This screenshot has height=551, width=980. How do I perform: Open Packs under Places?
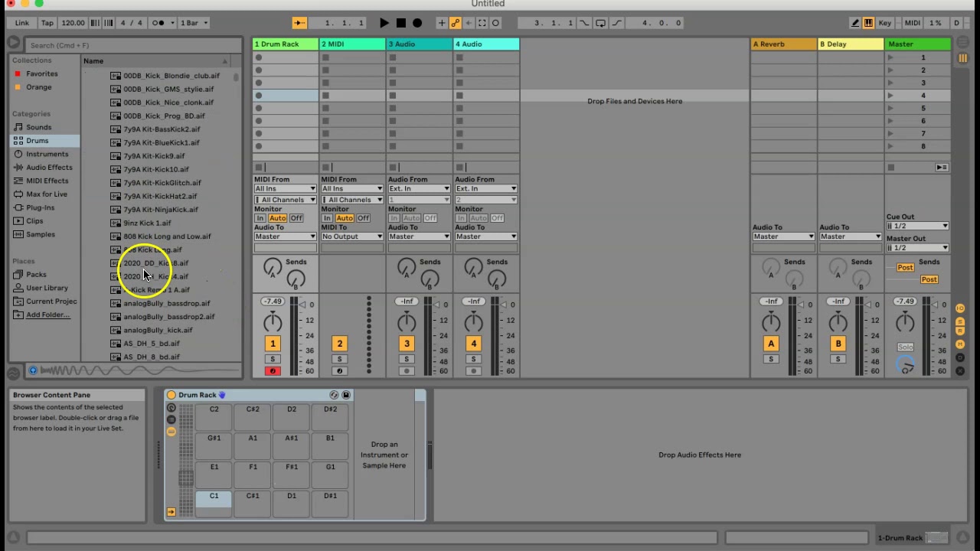pyautogui.click(x=36, y=275)
